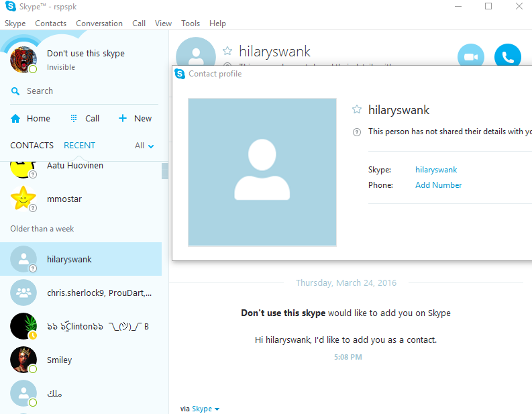This screenshot has width=532, height=414.
Task: Click the Thursday, March 24, 2016 date
Action: pos(346,282)
